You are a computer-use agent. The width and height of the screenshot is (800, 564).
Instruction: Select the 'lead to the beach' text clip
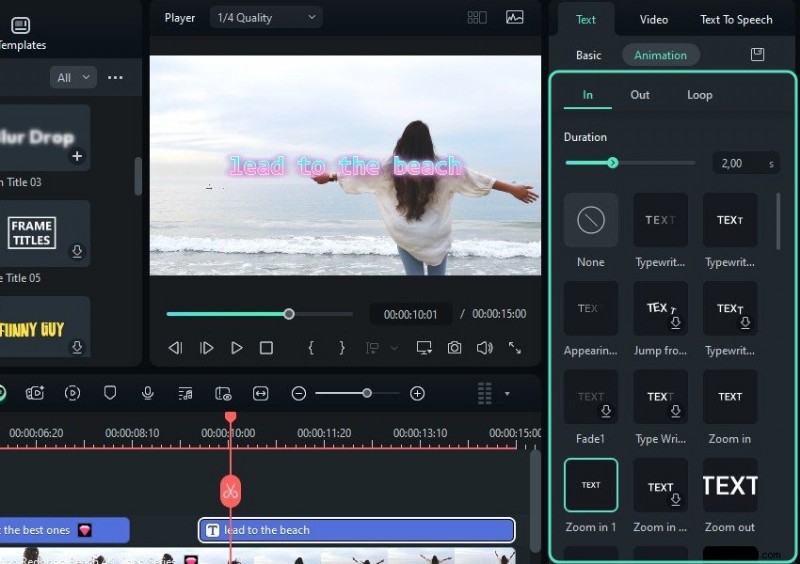tap(357, 530)
